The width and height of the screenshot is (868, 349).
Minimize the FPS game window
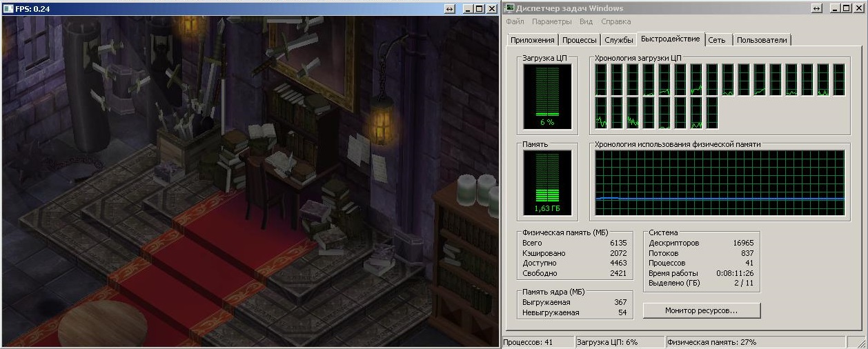click(468, 8)
